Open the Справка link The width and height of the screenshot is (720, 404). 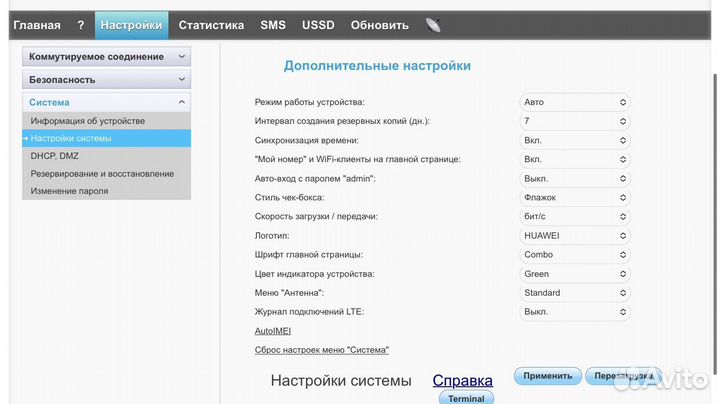462,380
